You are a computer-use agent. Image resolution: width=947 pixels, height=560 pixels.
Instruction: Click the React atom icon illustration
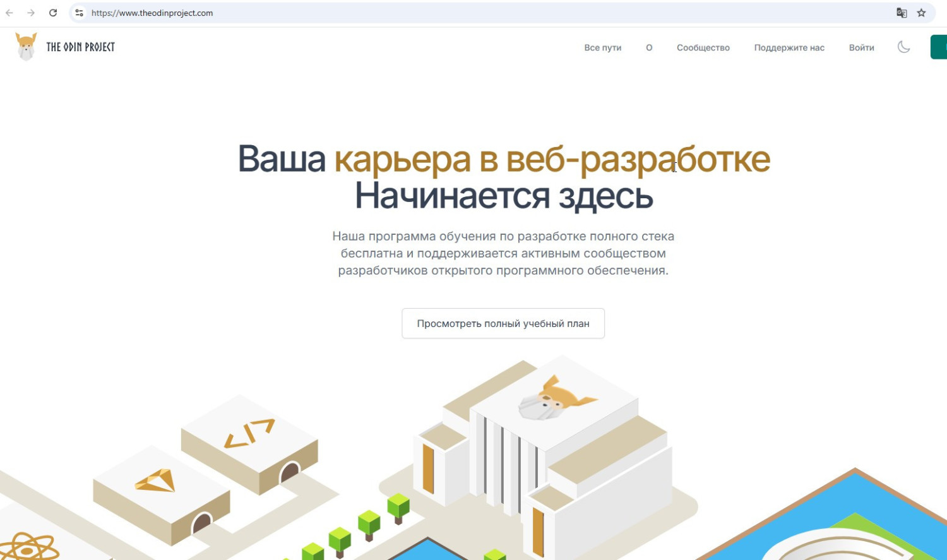28,547
